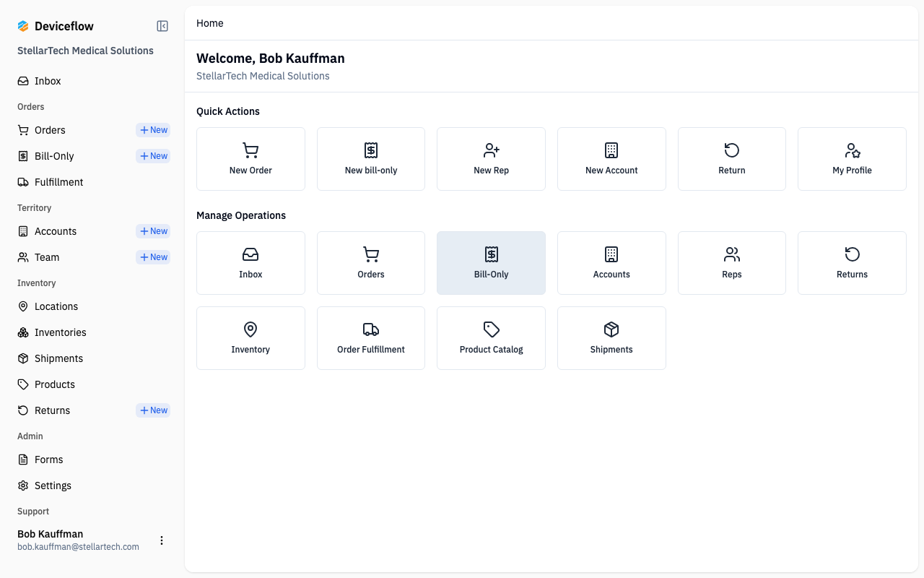Open the Order Fulfillment truck card
Image resolution: width=924 pixels, height=578 pixels.
click(371, 338)
